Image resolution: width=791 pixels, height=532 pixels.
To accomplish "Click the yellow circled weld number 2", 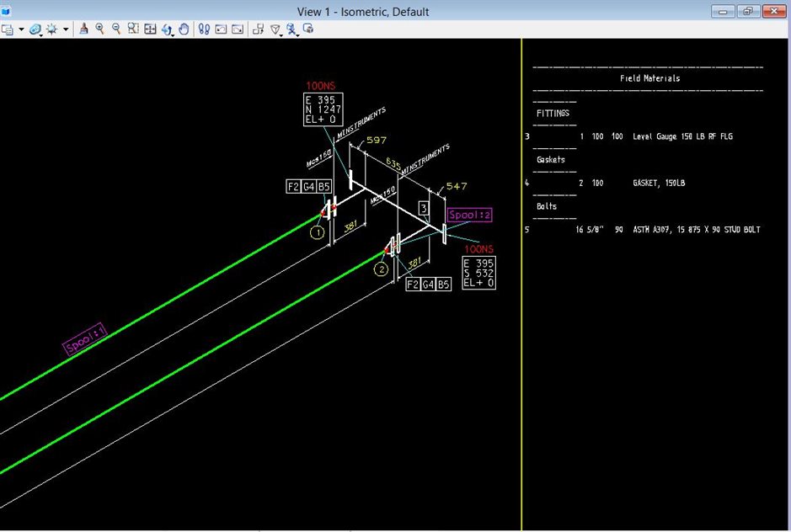I will click(381, 269).
